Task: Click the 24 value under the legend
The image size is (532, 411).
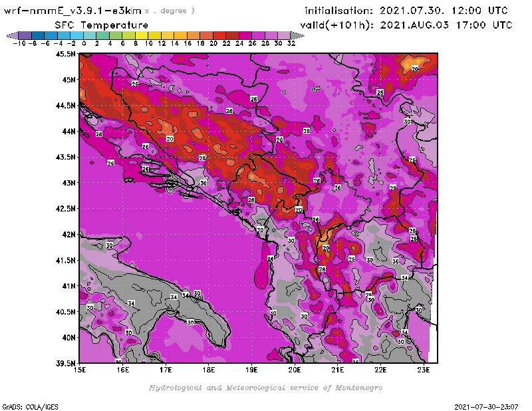Action: point(239,43)
